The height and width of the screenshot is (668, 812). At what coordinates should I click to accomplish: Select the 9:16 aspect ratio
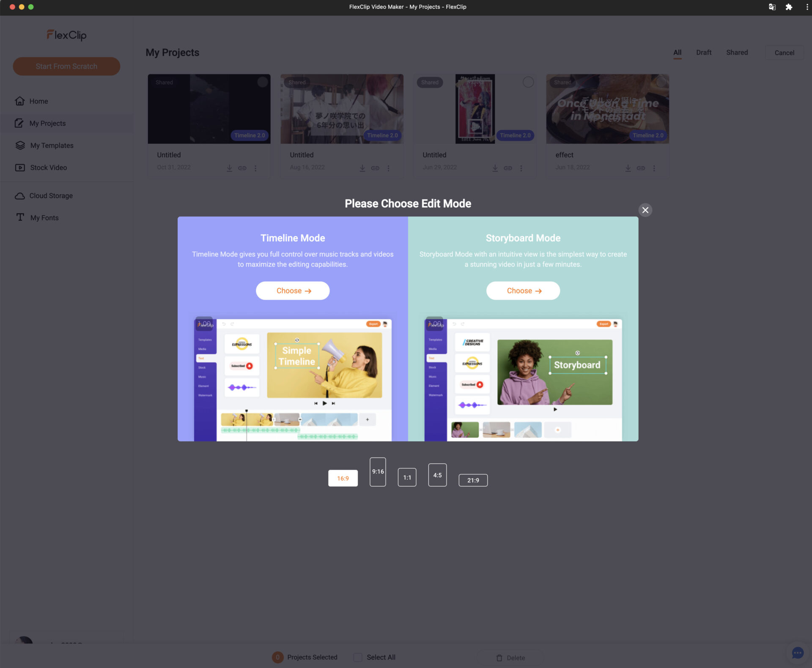(x=378, y=472)
